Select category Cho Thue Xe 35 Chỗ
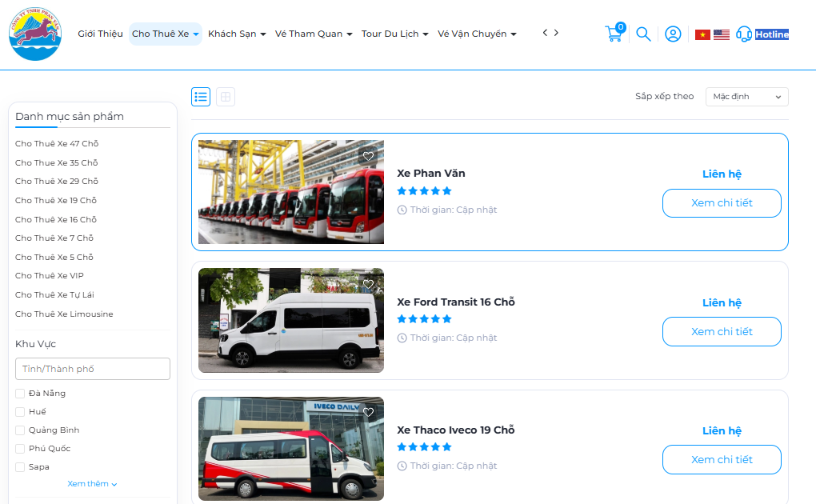The height and width of the screenshot is (504, 816). click(56, 163)
